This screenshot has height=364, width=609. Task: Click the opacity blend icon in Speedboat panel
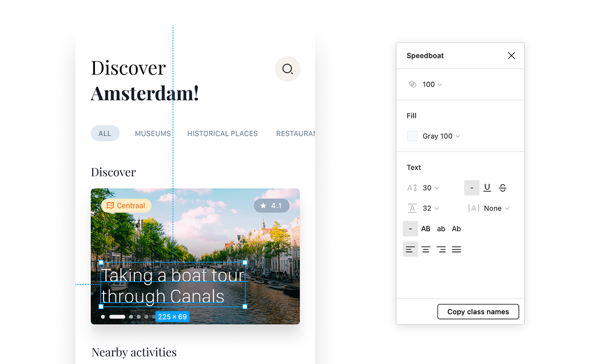[412, 84]
